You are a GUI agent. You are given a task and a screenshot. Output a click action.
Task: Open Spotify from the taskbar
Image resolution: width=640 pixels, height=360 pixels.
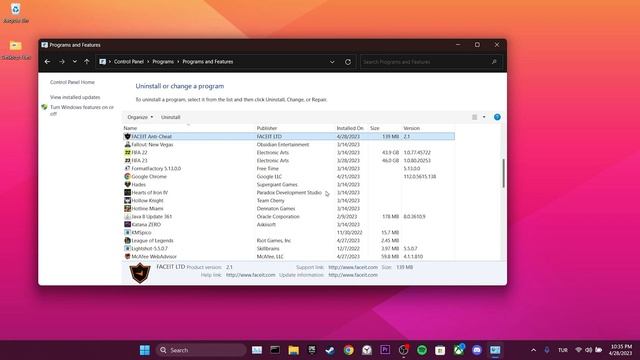(x=422, y=350)
